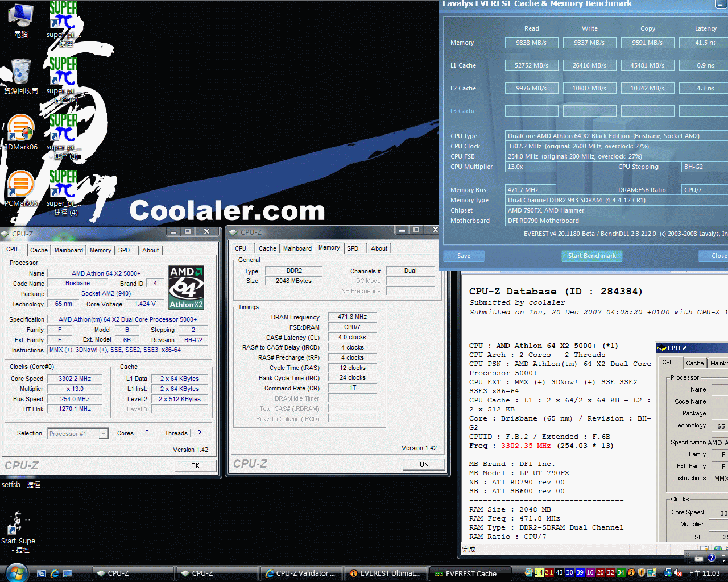Click Start Benchmark in EVEREST

point(592,256)
